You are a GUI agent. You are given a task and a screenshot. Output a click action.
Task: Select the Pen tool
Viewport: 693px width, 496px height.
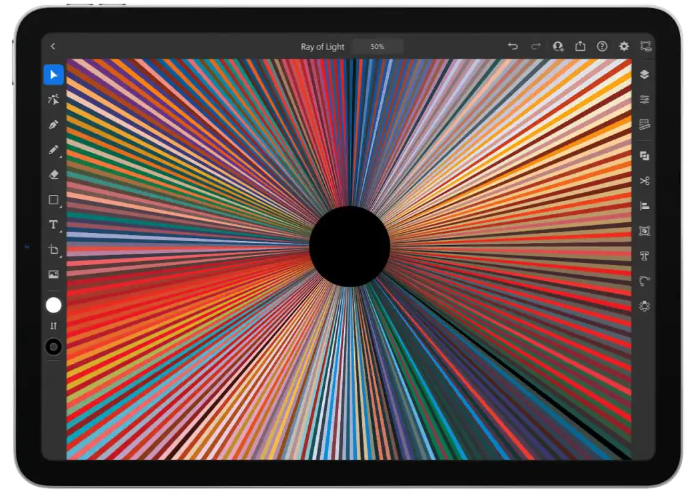pos(53,125)
